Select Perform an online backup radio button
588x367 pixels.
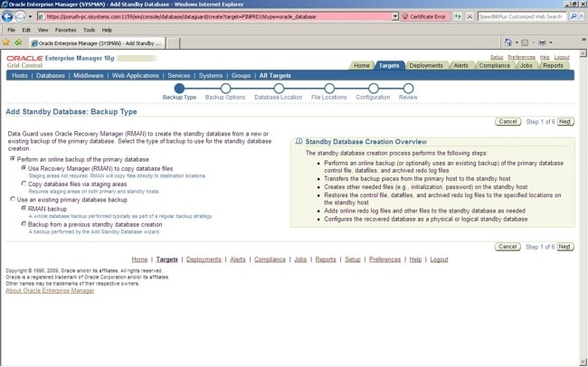click(x=13, y=159)
